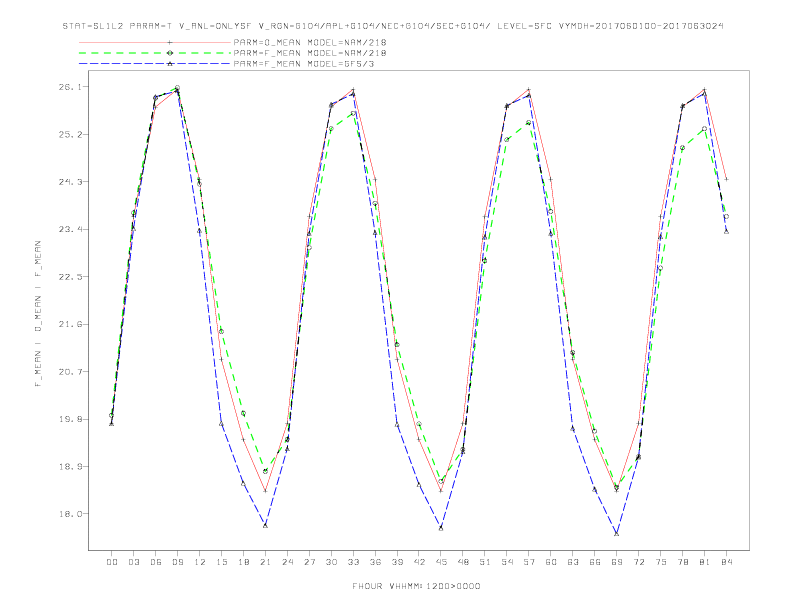This screenshot has height=612, width=792.
Task: Click the blue dashed legend line sample
Action: [155, 64]
